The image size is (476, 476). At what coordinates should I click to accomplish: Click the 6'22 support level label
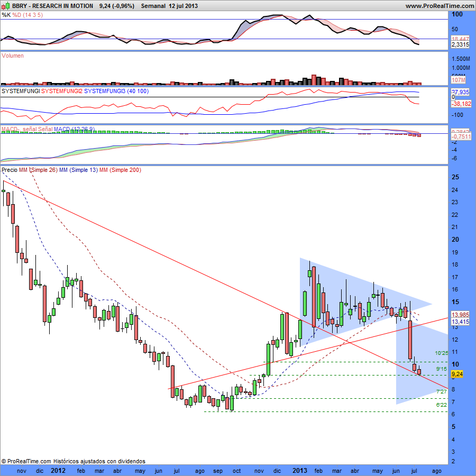[442, 405]
